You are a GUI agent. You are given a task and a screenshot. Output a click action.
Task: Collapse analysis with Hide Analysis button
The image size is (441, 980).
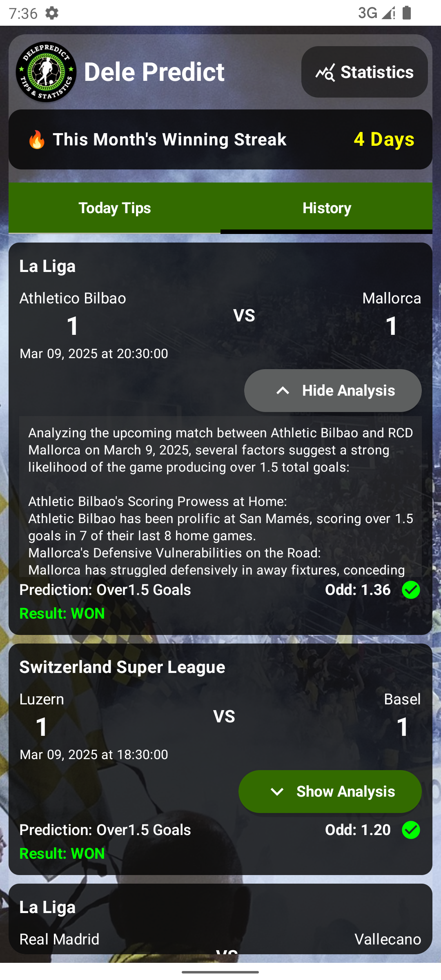coord(333,391)
